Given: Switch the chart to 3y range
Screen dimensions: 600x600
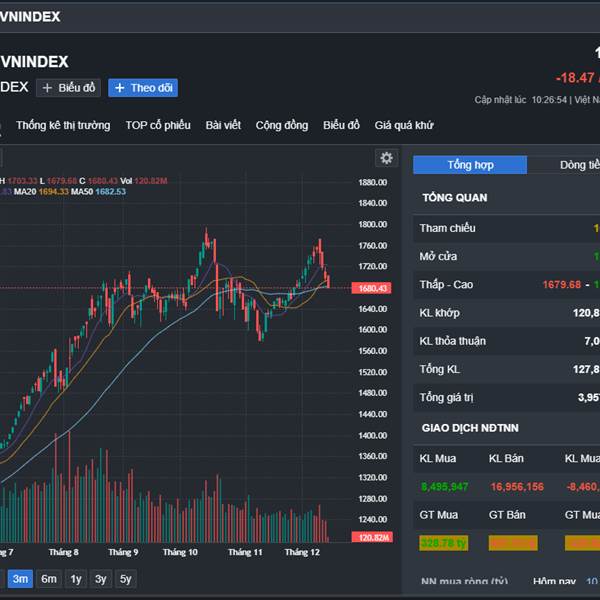Looking at the screenshot, I should coord(101,579).
